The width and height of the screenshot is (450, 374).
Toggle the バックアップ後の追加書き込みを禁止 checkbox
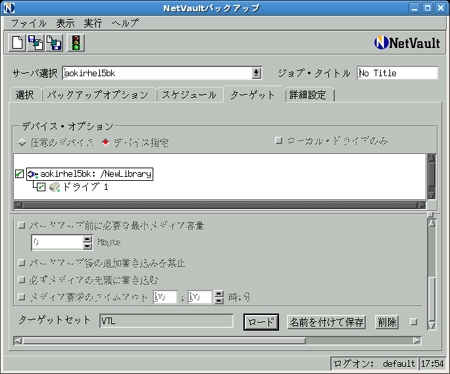point(22,263)
